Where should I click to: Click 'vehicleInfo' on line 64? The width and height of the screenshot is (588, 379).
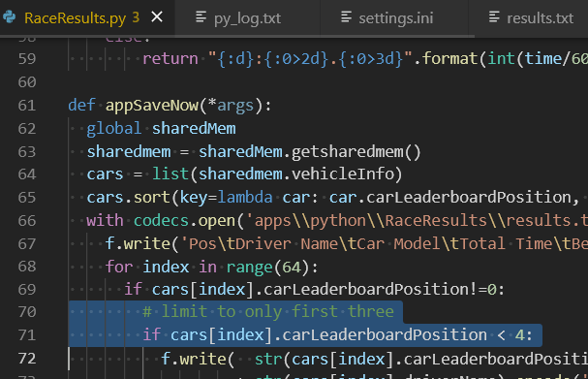click(x=343, y=174)
